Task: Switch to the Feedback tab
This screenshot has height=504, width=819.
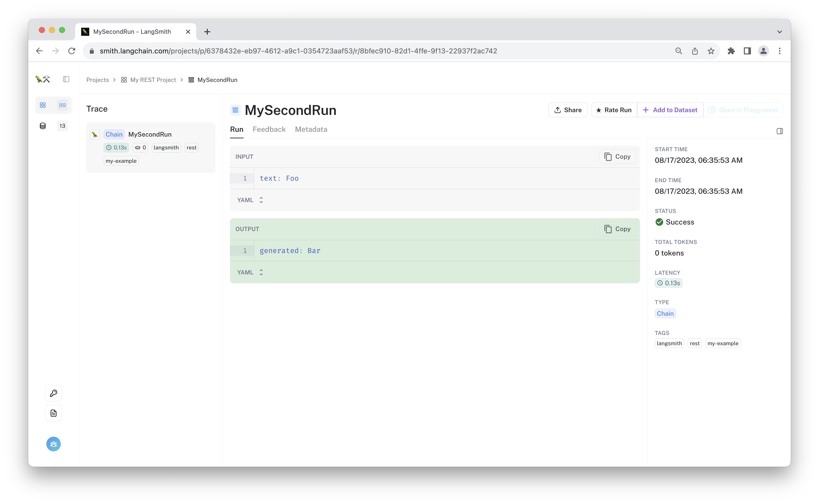Action: point(269,129)
